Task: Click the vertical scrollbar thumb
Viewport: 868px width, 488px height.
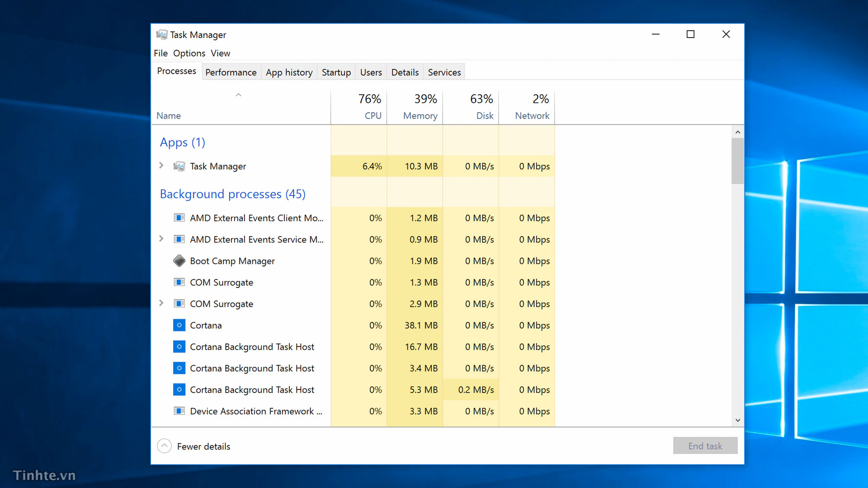Action: coord(738,161)
